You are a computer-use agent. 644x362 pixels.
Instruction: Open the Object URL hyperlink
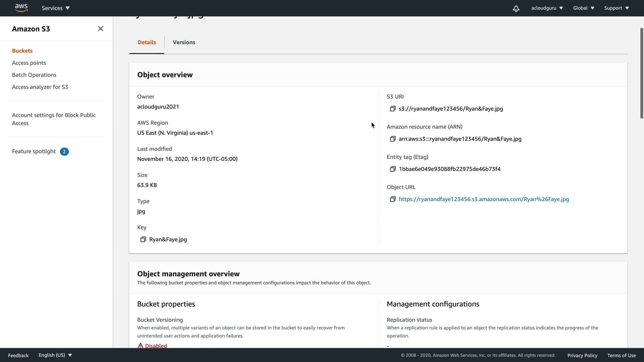tap(484, 199)
